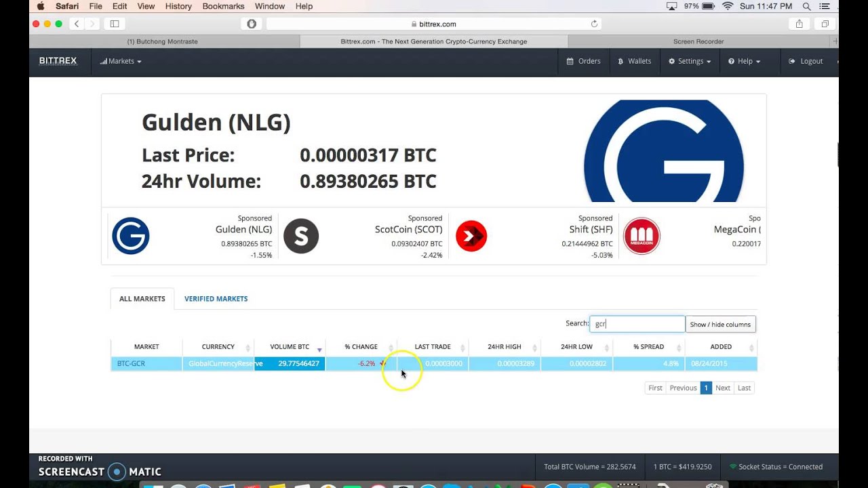Open the Apple menu
The image size is (868, 488).
(x=40, y=6)
